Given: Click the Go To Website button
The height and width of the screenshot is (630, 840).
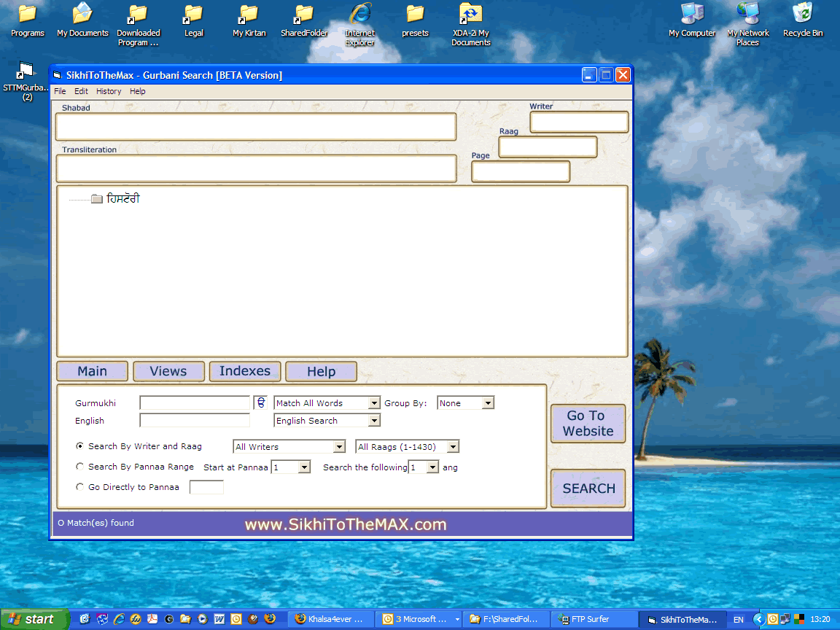Looking at the screenshot, I should [588, 423].
